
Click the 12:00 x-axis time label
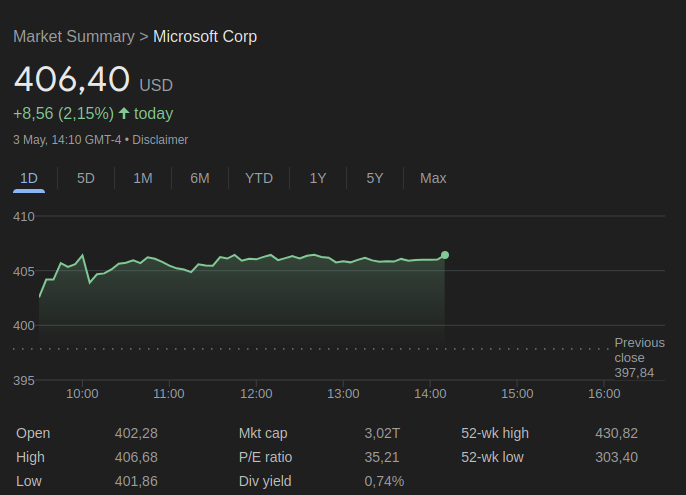256,394
